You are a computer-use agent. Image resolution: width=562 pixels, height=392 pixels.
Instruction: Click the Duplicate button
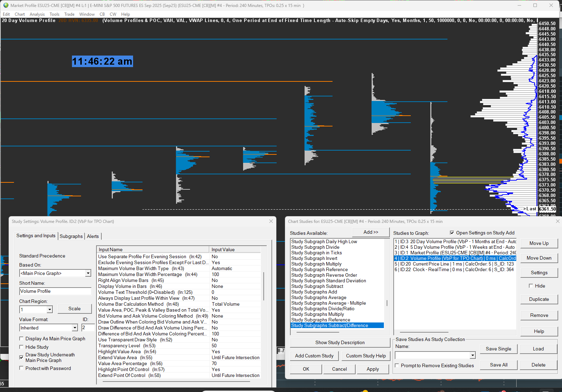[x=539, y=299]
